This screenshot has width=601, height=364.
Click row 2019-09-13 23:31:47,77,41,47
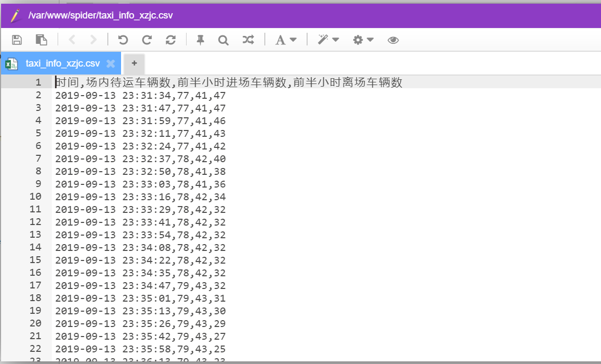140,108
